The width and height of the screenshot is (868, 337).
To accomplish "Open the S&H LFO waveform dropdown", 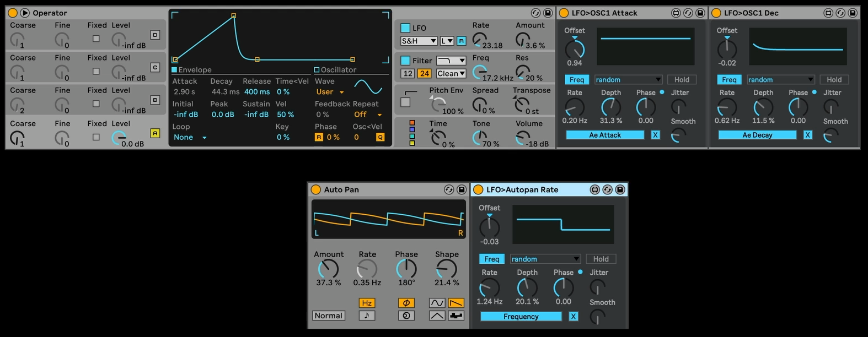I will 419,41.
